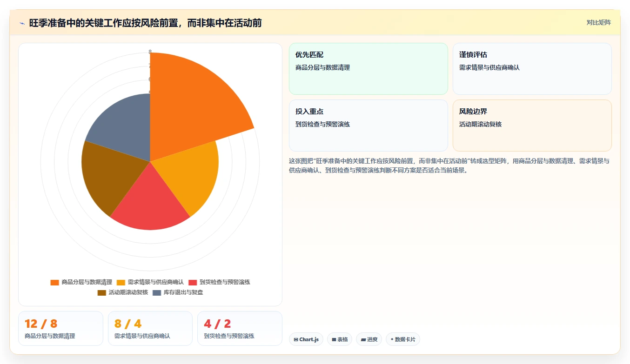Select the 12 / 8 stat card

click(x=60, y=329)
